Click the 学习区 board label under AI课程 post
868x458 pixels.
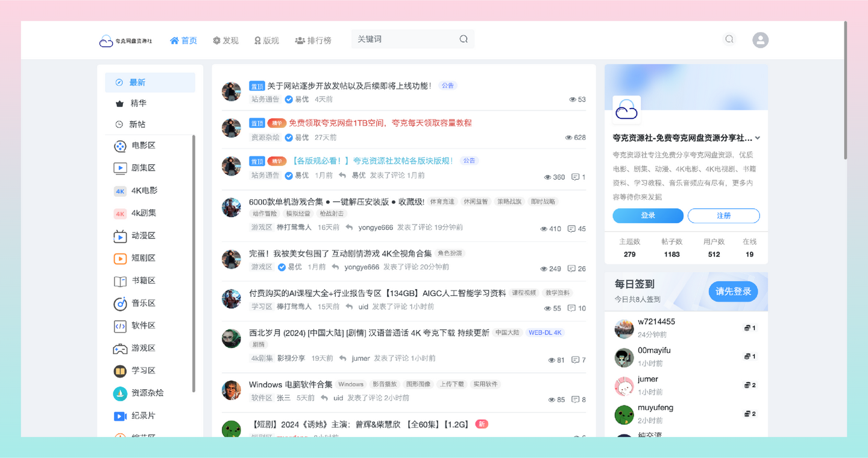[x=262, y=307]
